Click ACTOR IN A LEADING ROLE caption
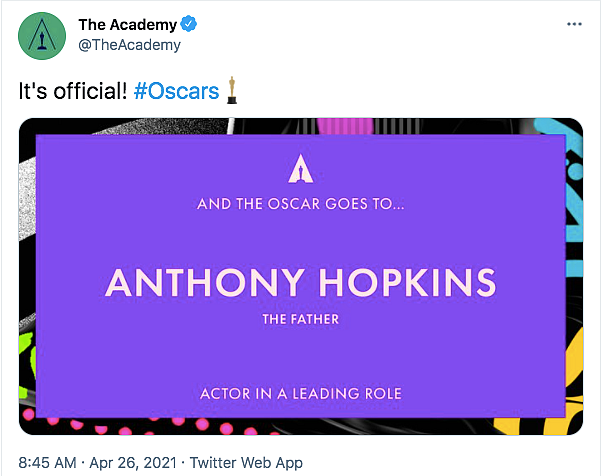 point(300,393)
